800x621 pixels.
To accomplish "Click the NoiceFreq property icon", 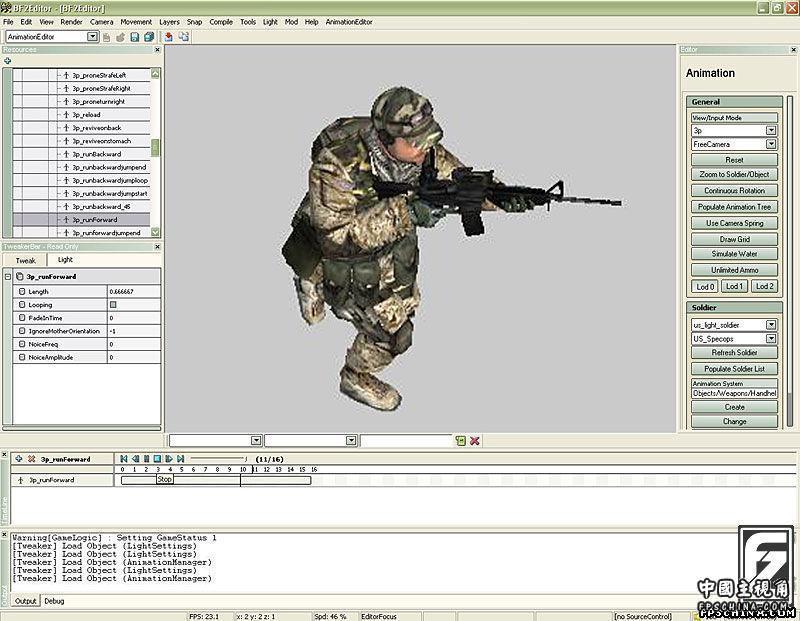I will (x=21, y=344).
